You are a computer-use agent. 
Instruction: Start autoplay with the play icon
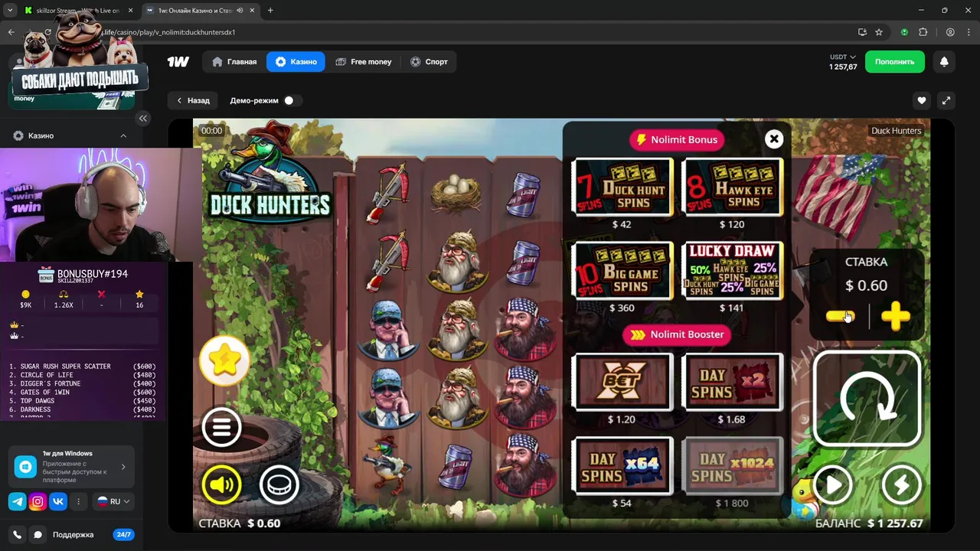click(x=832, y=484)
